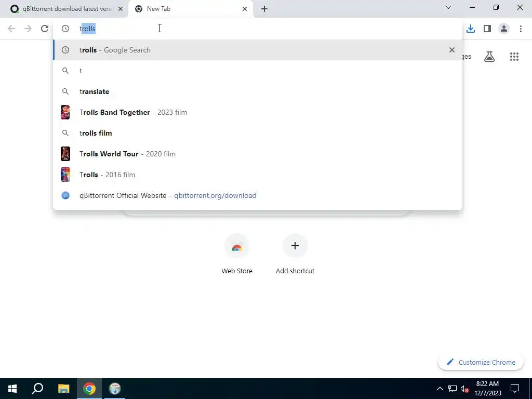Click the network tray icon
Image resolution: width=532 pixels, height=399 pixels.
[453, 389]
